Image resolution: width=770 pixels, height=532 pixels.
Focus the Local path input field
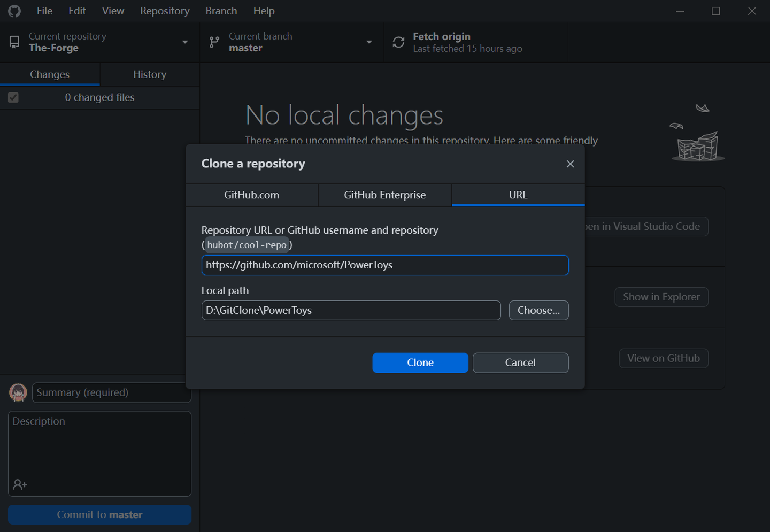click(x=351, y=310)
